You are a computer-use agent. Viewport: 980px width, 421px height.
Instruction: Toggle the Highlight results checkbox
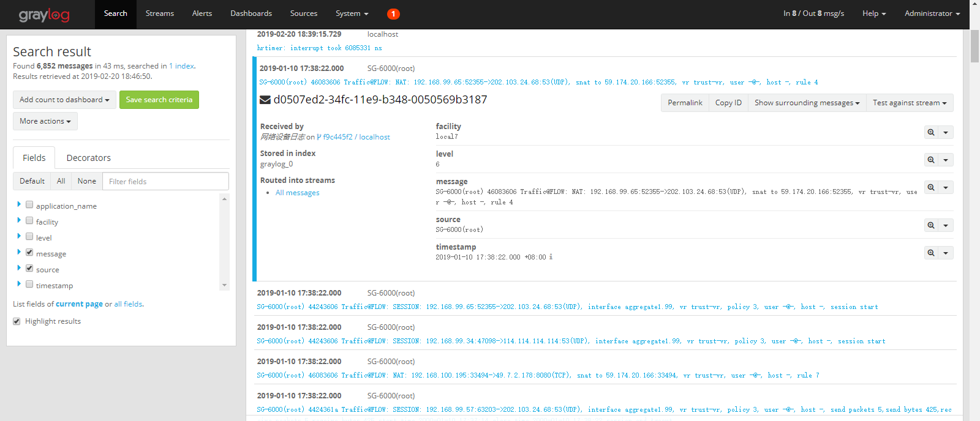coord(17,321)
